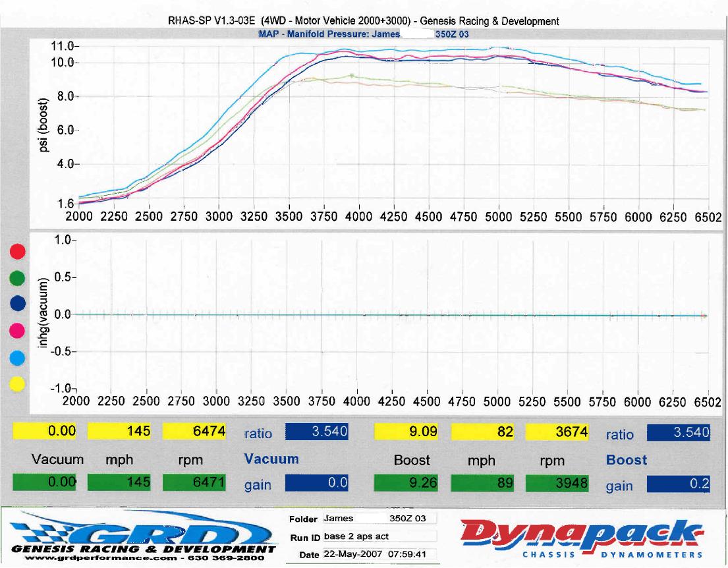This screenshot has height=568, width=728.
Task: Open the grdperformance.com website link
Action: click(100, 557)
